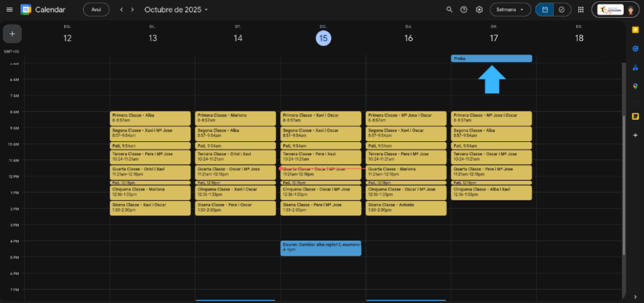Open Google Tasks in side panel
The image size is (644, 303).
coord(635,49)
